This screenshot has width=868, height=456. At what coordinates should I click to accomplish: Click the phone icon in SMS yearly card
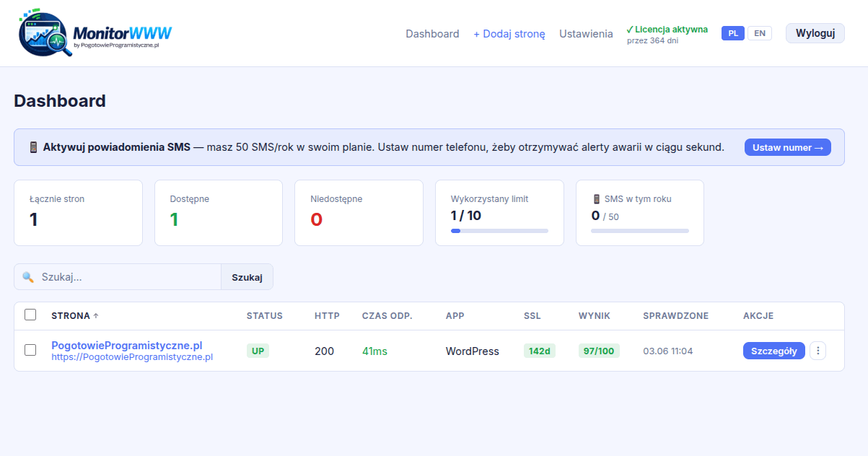[596, 199]
